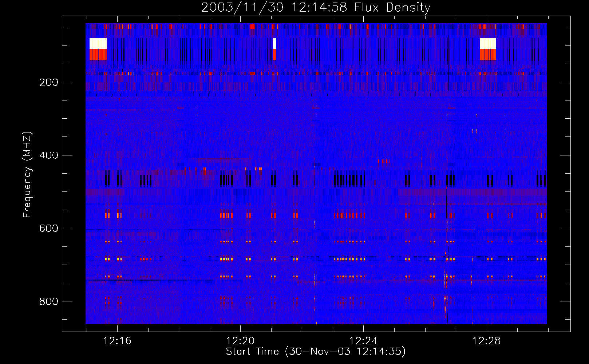Click the white burst block near 12:15
This screenshot has height=364, width=589.
click(98, 44)
